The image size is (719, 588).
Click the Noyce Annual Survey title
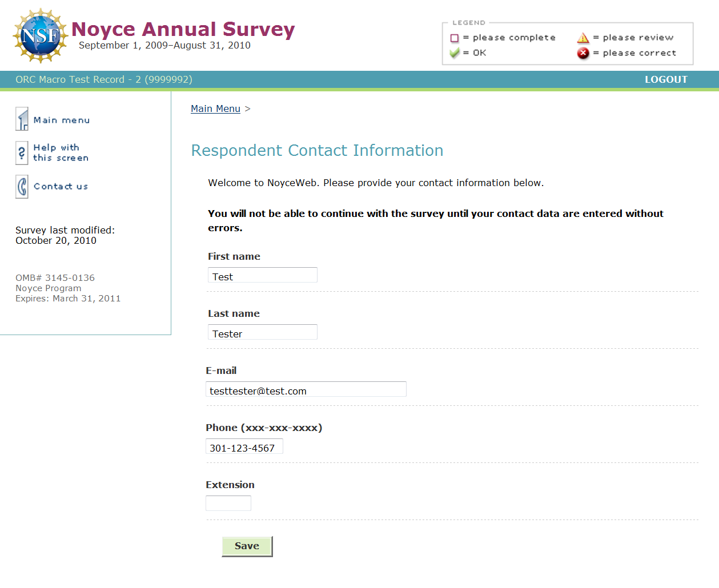point(183,29)
